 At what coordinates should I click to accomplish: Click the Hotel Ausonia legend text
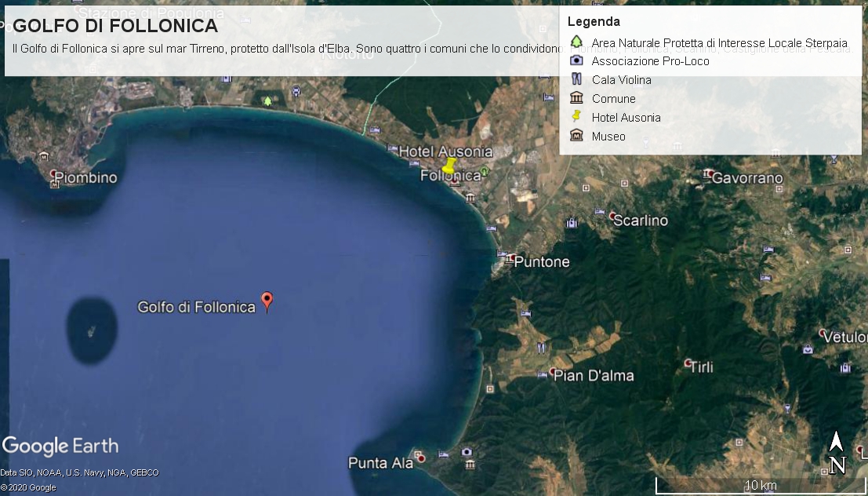(x=626, y=118)
